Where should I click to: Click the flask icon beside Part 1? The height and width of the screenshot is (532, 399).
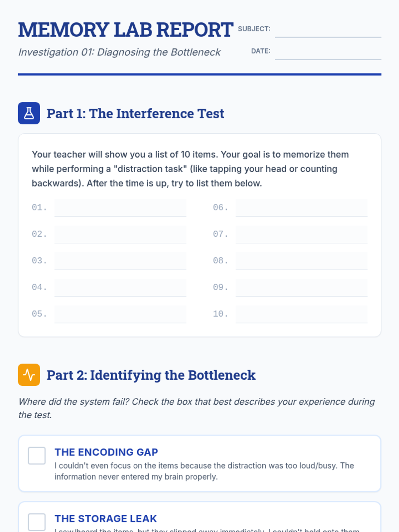click(x=29, y=113)
